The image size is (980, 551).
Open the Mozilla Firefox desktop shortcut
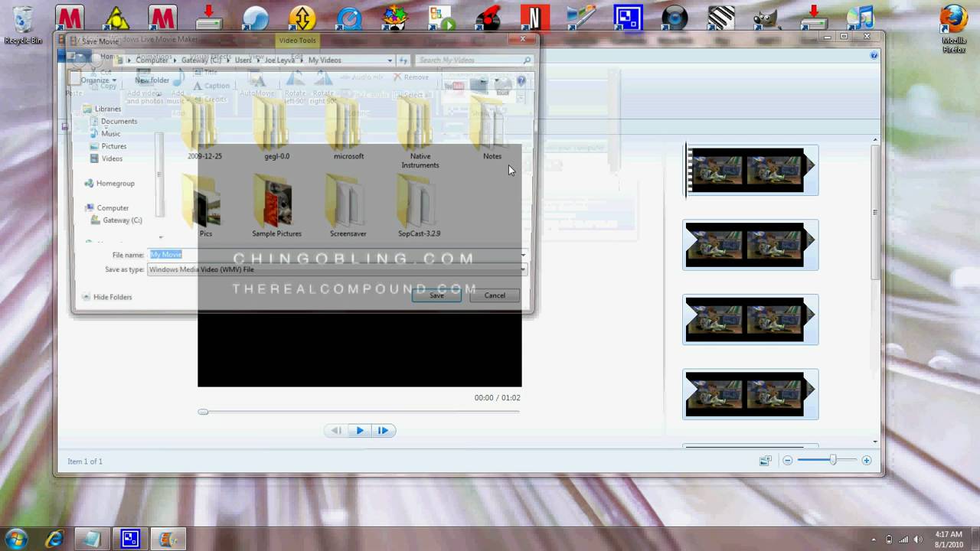[954, 29]
